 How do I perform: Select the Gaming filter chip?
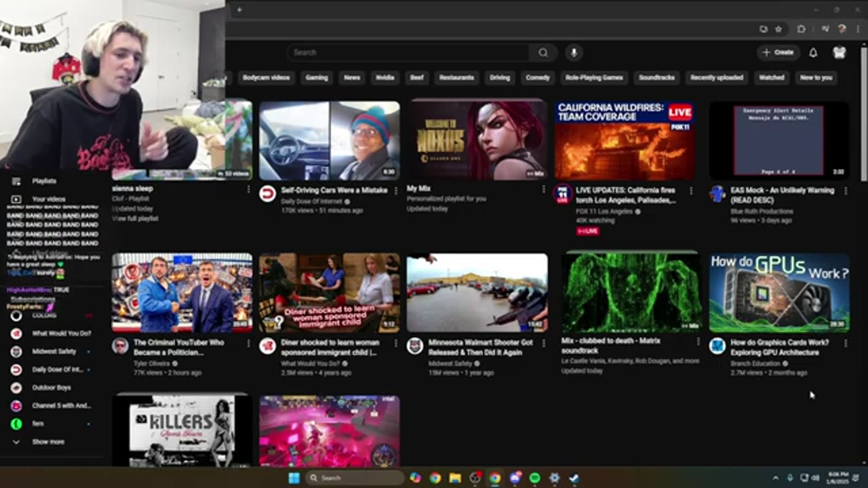[x=317, y=77]
